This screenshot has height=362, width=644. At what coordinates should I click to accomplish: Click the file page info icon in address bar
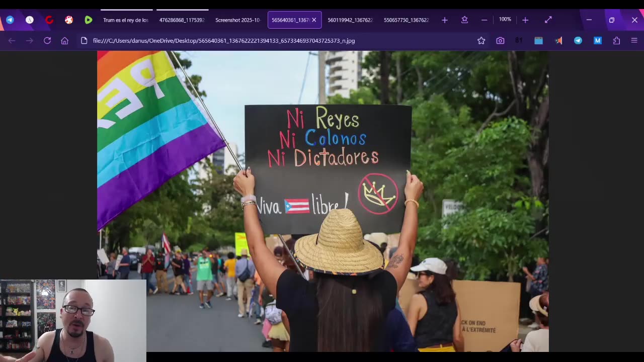coord(84,41)
